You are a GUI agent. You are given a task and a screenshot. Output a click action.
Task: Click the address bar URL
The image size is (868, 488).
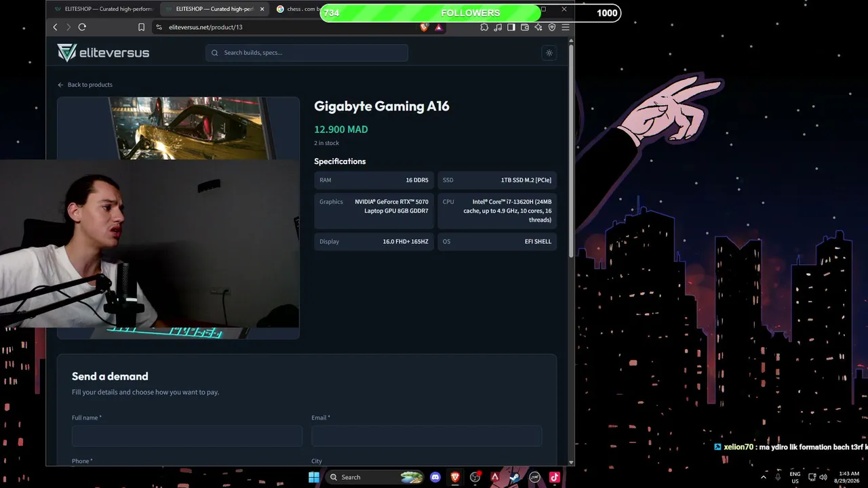tap(205, 27)
